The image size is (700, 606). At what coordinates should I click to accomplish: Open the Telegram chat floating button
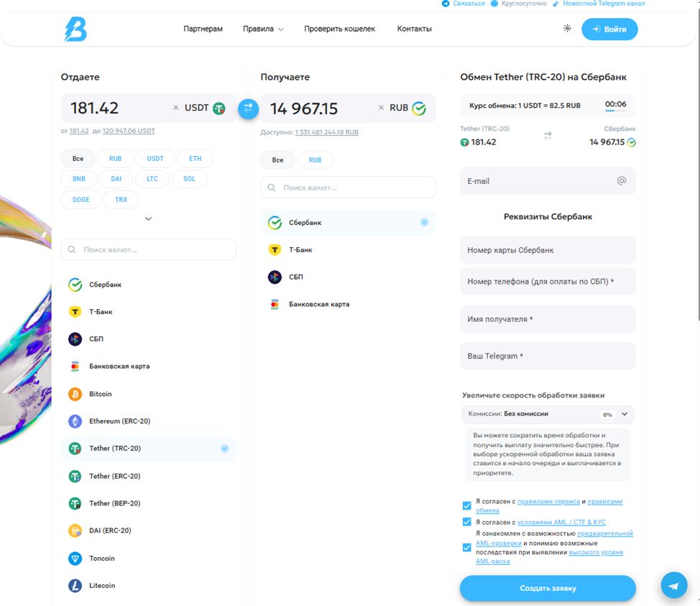click(x=674, y=585)
